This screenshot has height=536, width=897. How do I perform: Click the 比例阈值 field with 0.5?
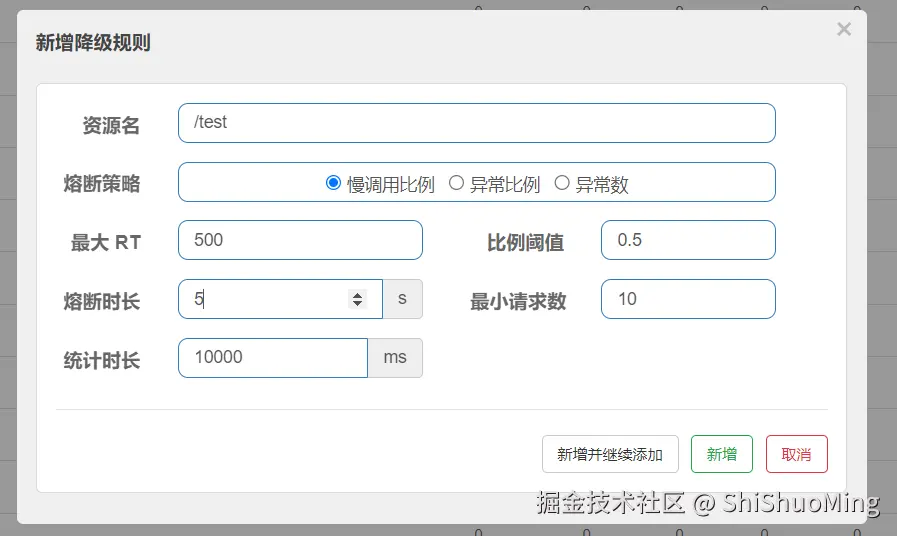[688, 240]
